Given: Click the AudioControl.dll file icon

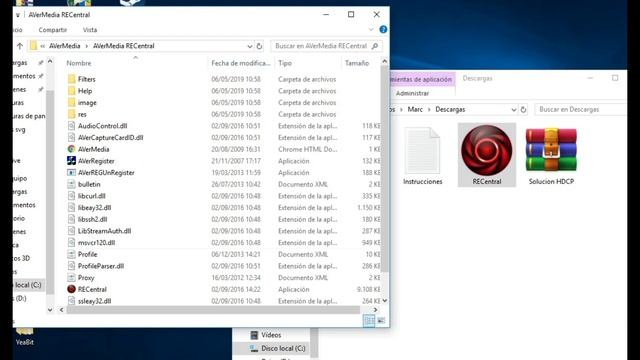Looking at the screenshot, I should 71,126.
